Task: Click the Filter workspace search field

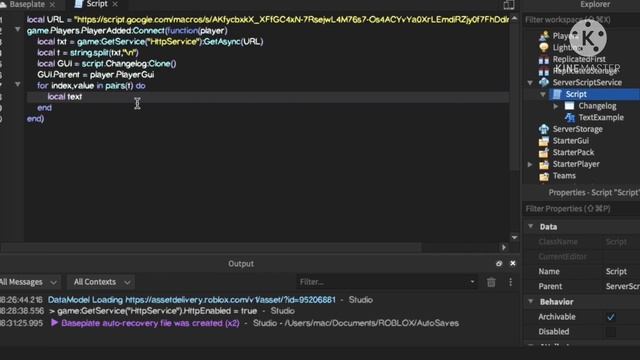Action: coord(581,20)
